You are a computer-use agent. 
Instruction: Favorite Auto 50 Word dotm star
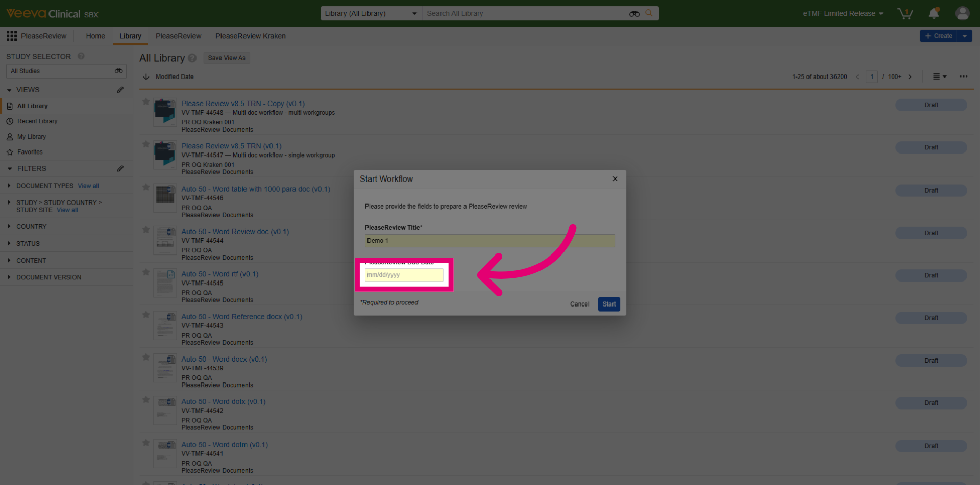(x=146, y=443)
